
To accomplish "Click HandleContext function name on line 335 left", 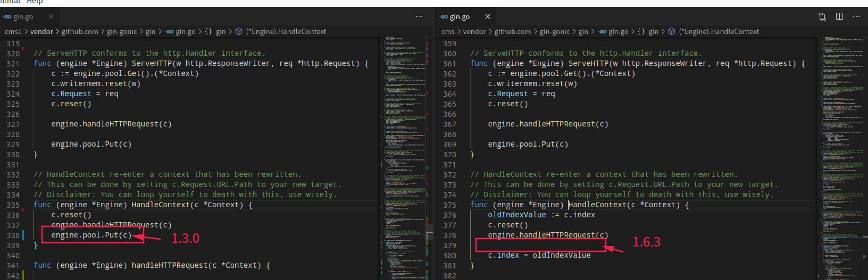I will (x=161, y=205).
